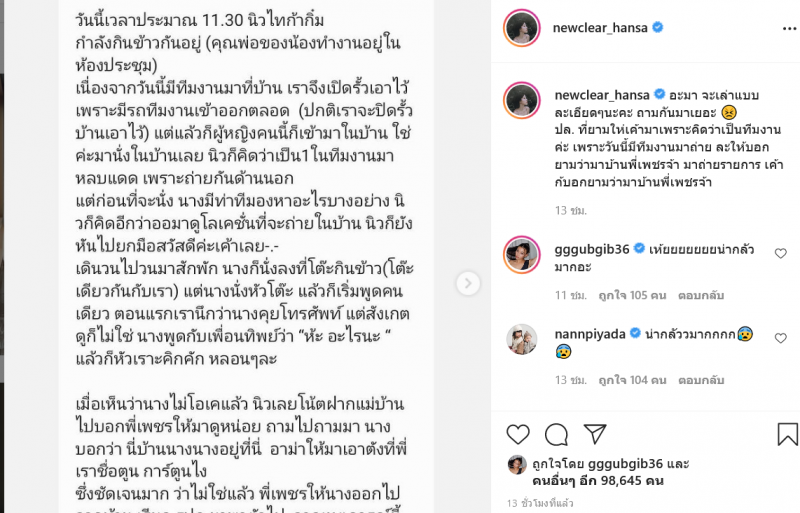Like gggubgib36's comment
The height and width of the screenshot is (513, 800).
point(781,253)
